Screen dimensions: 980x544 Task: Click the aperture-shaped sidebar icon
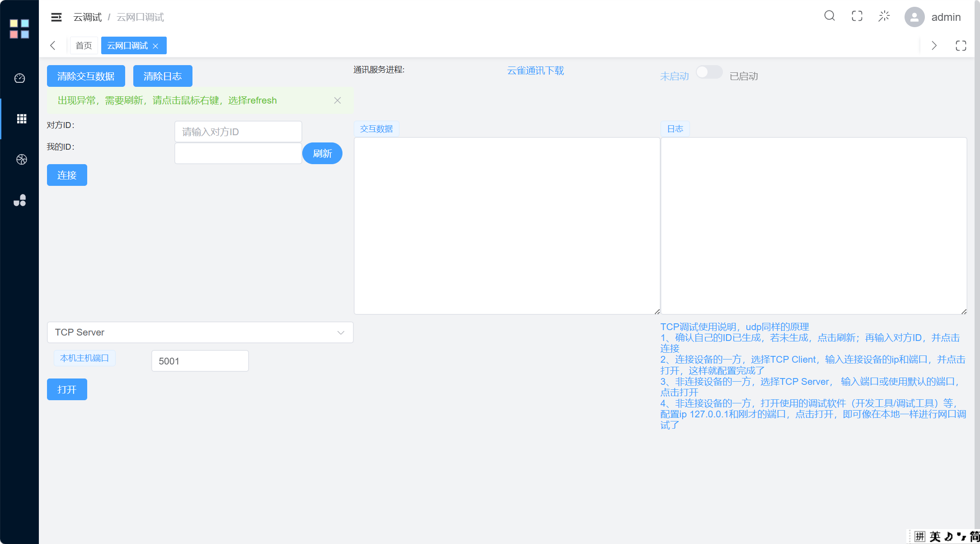21,160
